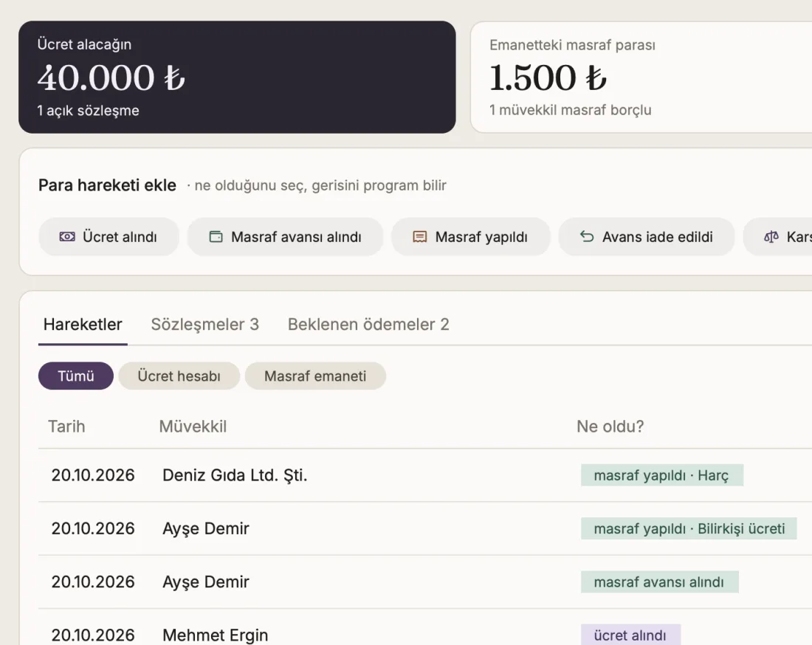
Task: Click the Tarih column header
Action: coord(66,427)
